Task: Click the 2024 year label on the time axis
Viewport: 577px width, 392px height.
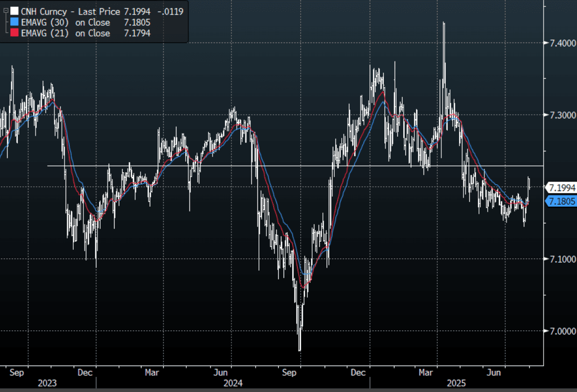Action: 231,383
